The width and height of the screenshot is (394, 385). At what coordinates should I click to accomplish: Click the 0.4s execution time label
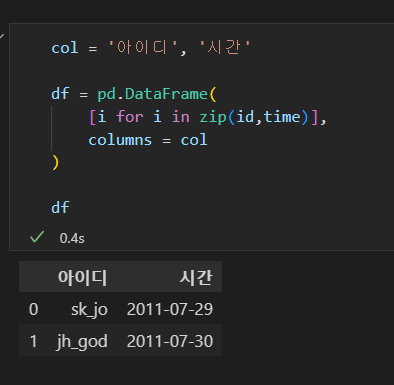pos(72,238)
